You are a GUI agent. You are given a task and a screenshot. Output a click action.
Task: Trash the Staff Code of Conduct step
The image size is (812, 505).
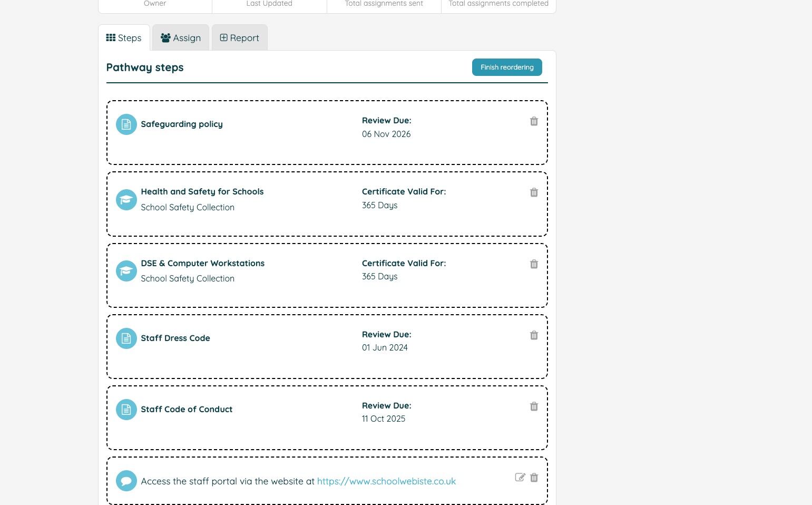[x=534, y=406]
